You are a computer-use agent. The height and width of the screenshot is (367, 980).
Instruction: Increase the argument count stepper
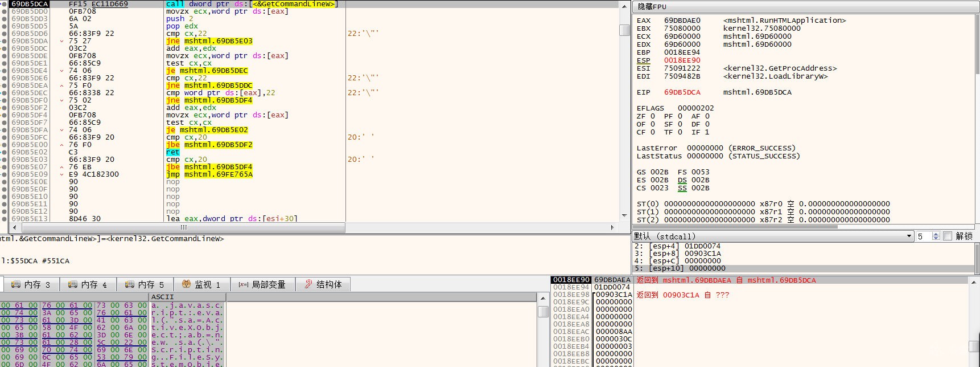click(936, 234)
